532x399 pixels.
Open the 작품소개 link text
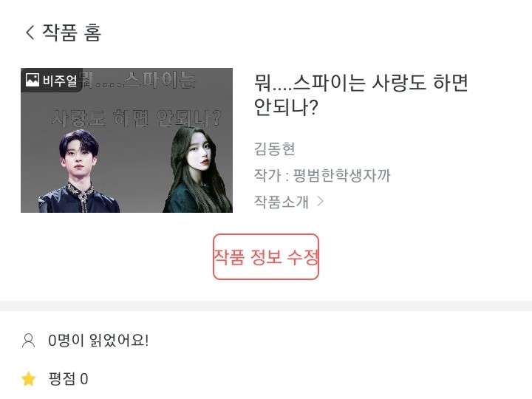(x=282, y=202)
